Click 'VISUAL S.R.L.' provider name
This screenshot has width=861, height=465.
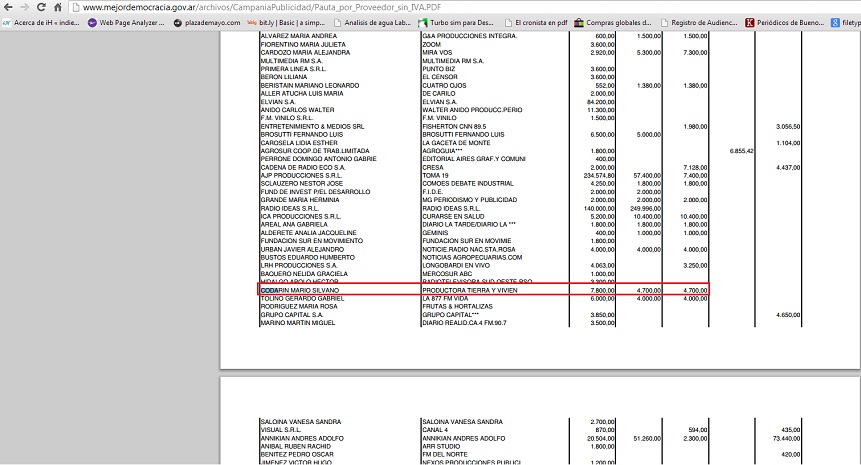click(x=280, y=430)
